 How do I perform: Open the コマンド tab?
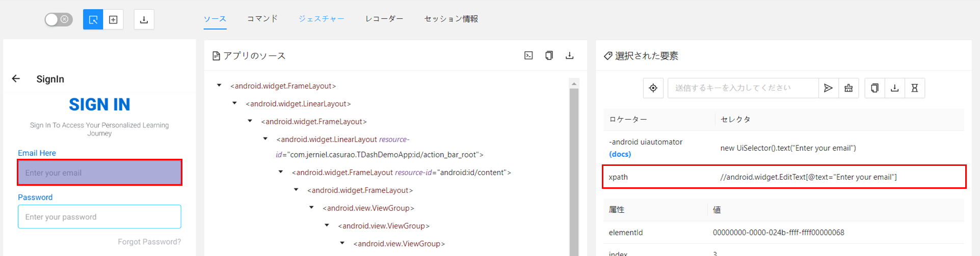[262, 19]
